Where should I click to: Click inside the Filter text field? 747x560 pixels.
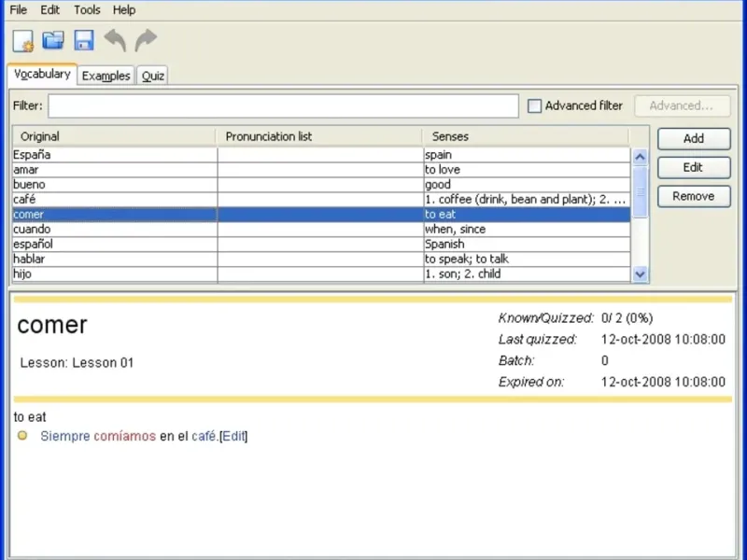(x=283, y=106)
